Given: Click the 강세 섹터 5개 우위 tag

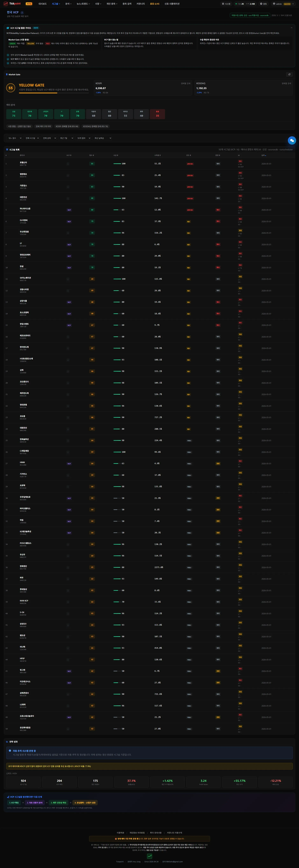Looking at the screenshot, I should click(43, 126).
